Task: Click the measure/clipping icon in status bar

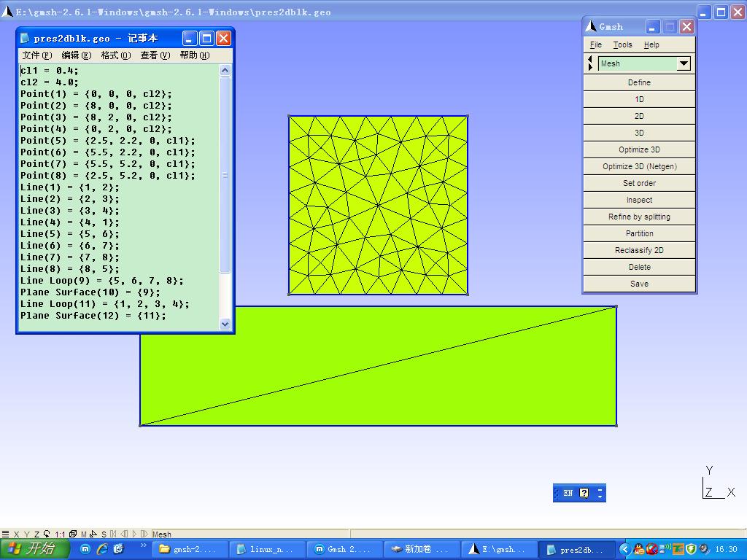Action: point(93,534)
